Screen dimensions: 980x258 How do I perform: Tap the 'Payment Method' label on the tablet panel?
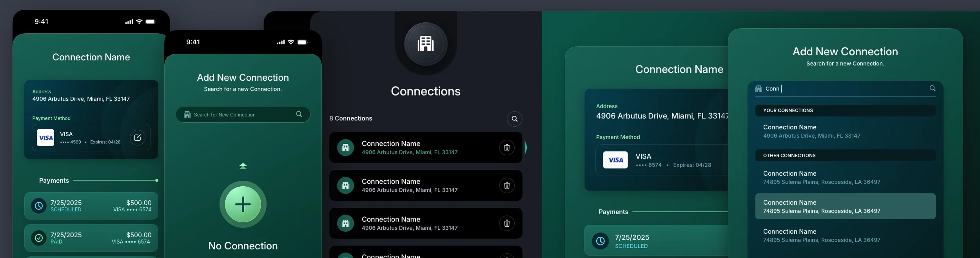point(618,137)
